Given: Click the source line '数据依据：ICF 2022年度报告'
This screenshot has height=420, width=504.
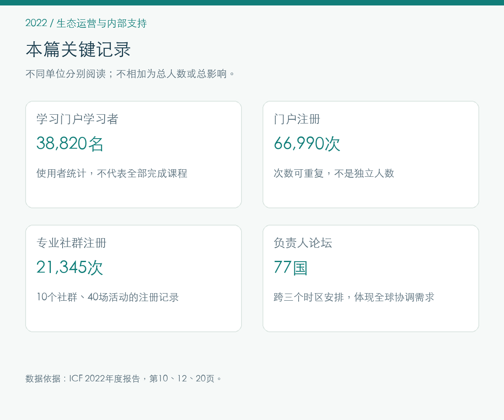Looking at the screenshot, I should point(83,378).
